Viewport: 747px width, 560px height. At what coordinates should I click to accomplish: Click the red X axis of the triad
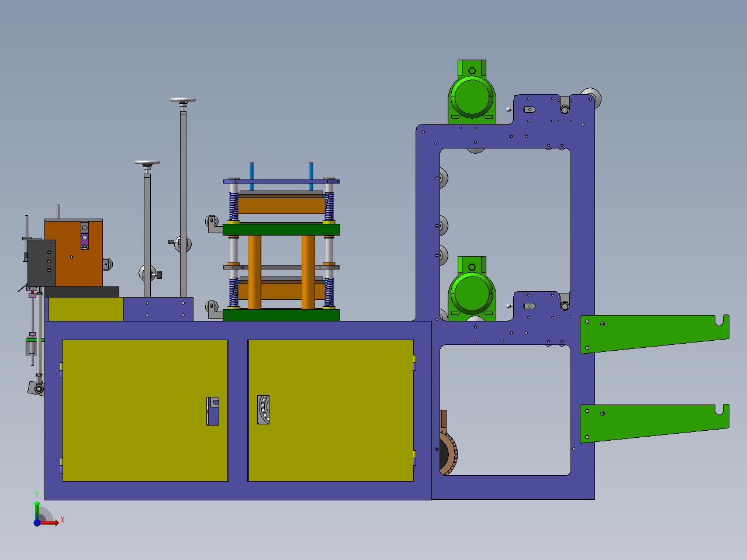point(49,522)
